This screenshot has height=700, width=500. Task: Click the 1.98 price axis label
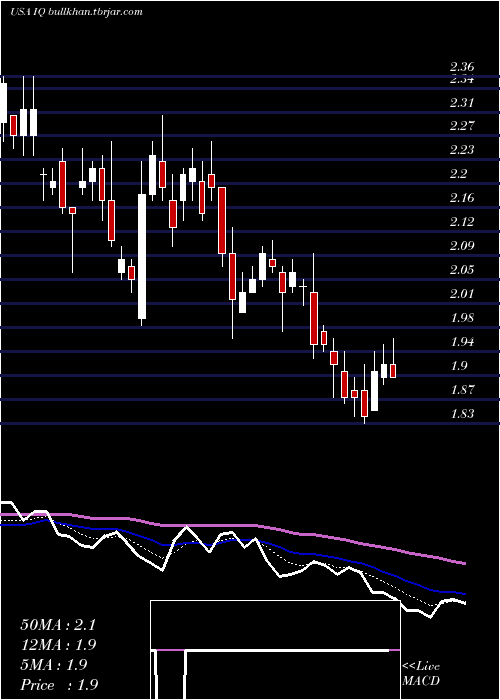[x=462, y=318]
